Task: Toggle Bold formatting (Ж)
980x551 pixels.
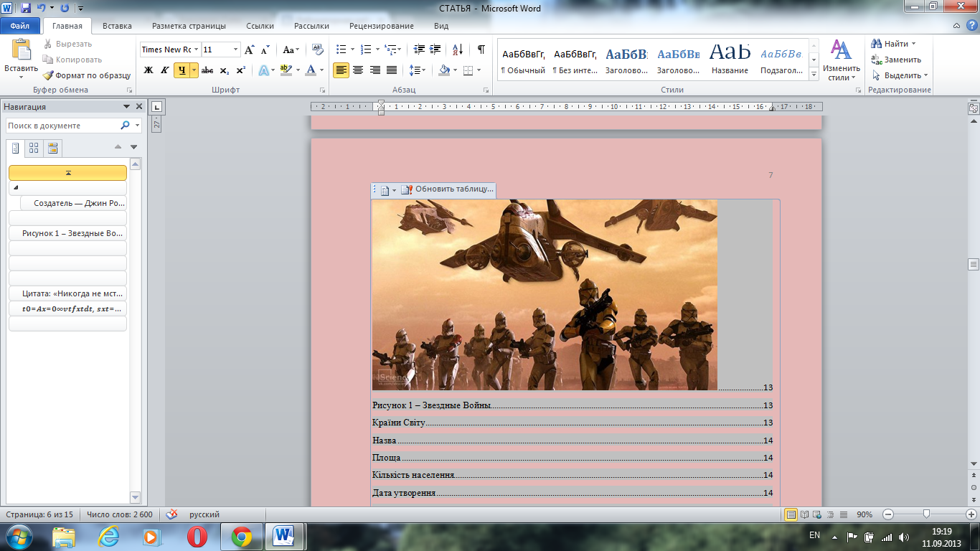Action: pos(149,70)
